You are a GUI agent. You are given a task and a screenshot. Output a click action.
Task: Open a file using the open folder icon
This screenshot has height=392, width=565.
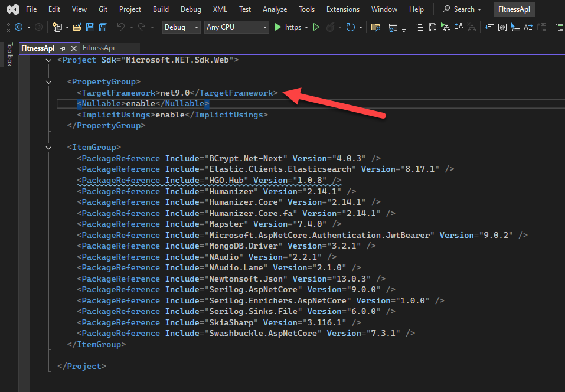(x=77, y=27)
